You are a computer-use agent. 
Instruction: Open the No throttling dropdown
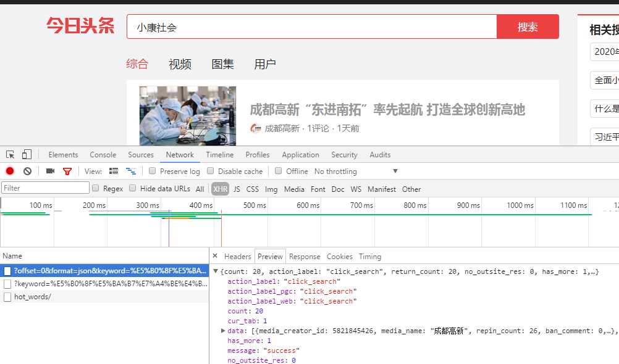point(356,171)
